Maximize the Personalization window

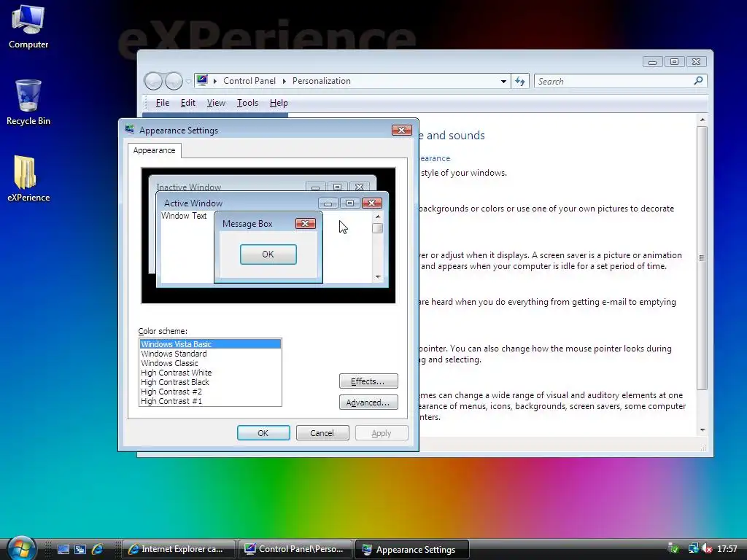tap(674, 61)
